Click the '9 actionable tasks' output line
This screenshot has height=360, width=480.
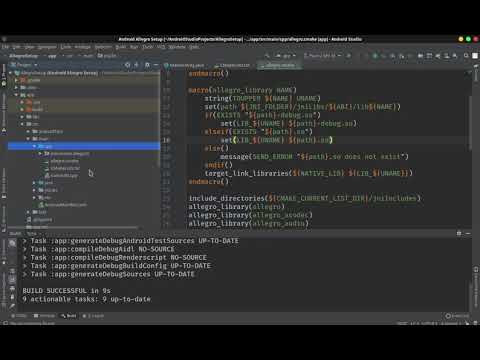86,299
